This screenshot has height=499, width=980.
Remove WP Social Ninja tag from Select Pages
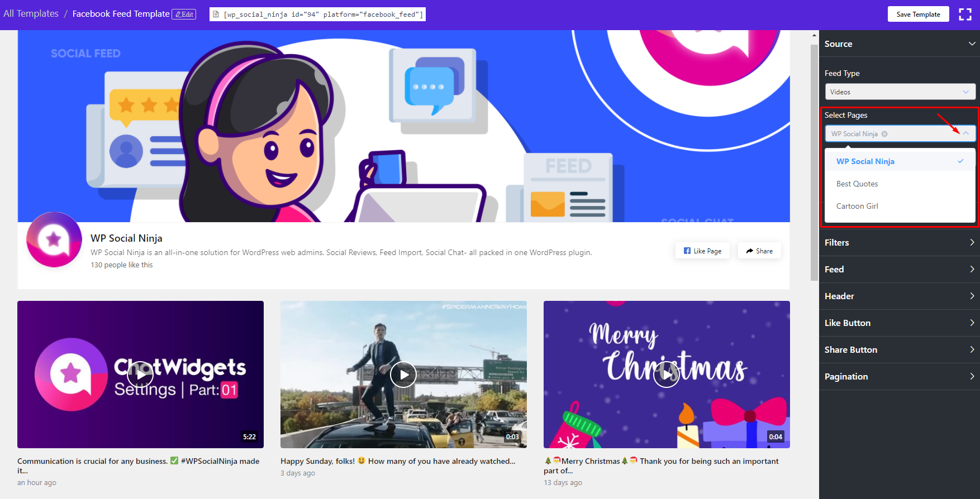[x=884, y=134]
